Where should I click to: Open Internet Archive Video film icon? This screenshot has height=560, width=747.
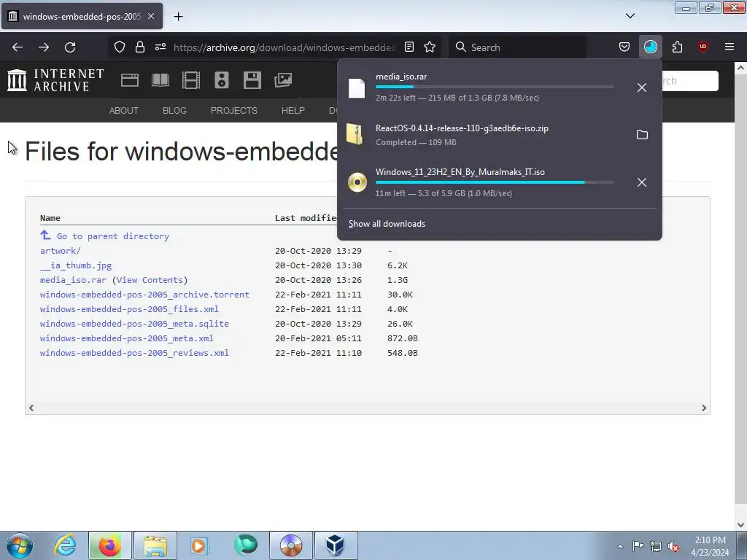click(191, 80)
